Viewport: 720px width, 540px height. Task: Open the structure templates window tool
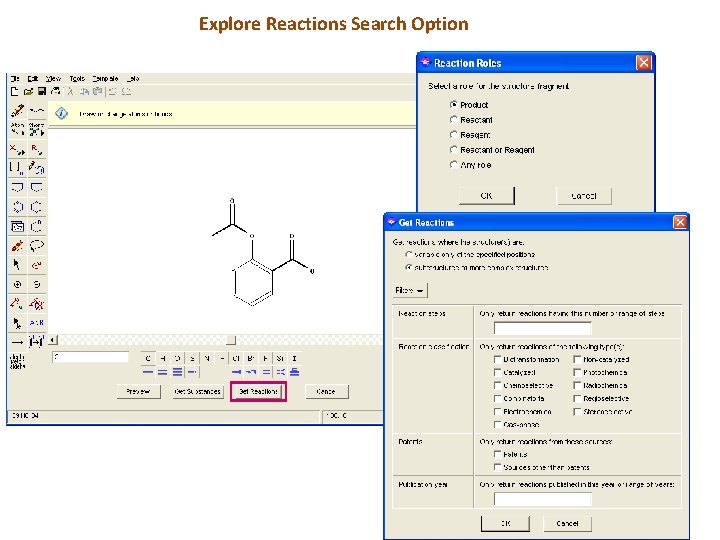pyautogui.click(x=17, y=226)
